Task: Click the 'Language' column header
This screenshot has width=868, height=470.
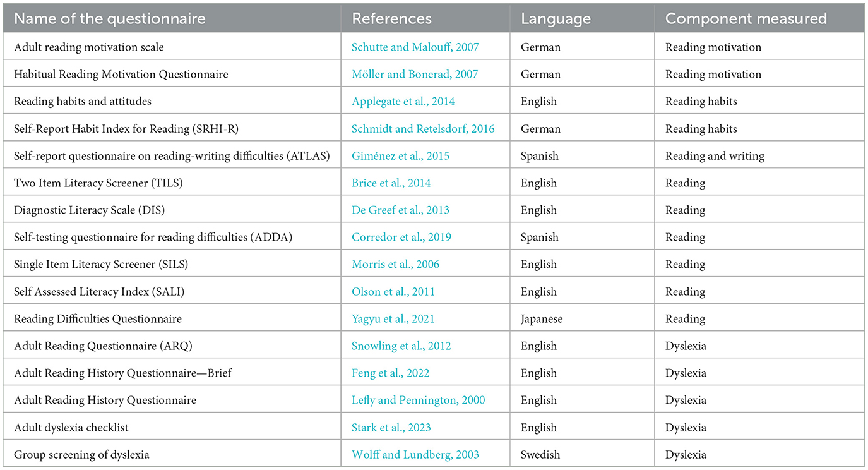Action: pos(582,18)
